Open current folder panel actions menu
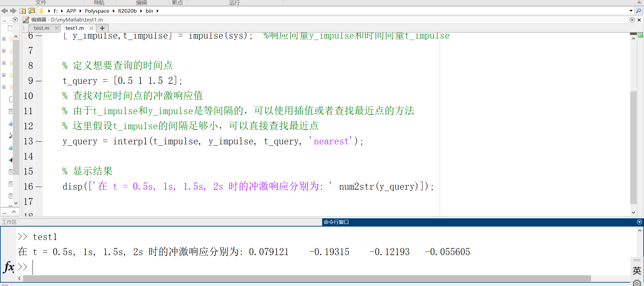The height and width of the screenshot is (286, 644). 15,19
